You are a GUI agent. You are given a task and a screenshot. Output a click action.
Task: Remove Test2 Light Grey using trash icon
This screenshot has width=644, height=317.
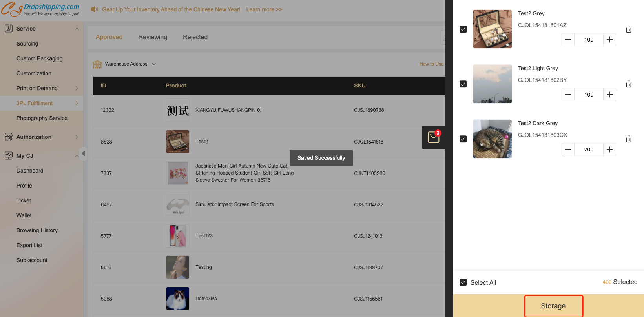(628, 84)
